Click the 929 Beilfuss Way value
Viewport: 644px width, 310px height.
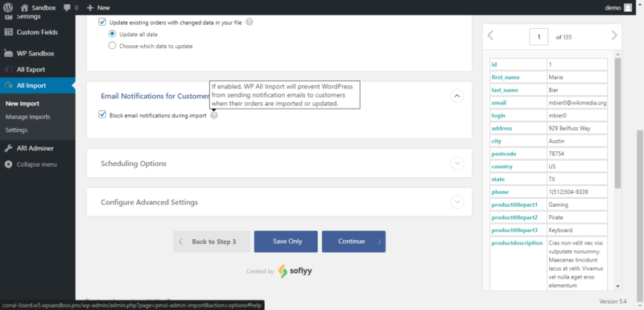coord(569,128)
